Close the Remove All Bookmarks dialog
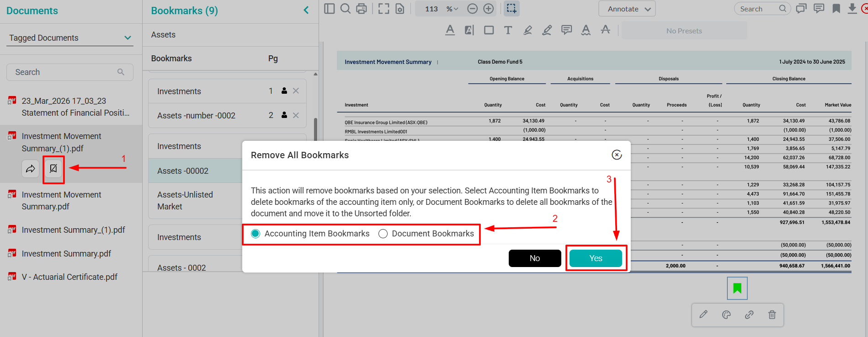Image resolution: width=868 pixels, height=337 pixels. [617, 155]
